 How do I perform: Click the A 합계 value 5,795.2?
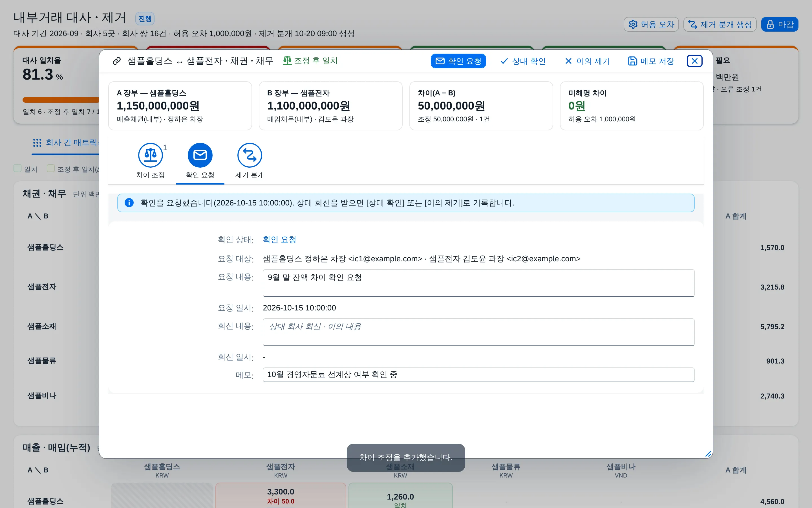pyautogui.click(x=772, y=327)
